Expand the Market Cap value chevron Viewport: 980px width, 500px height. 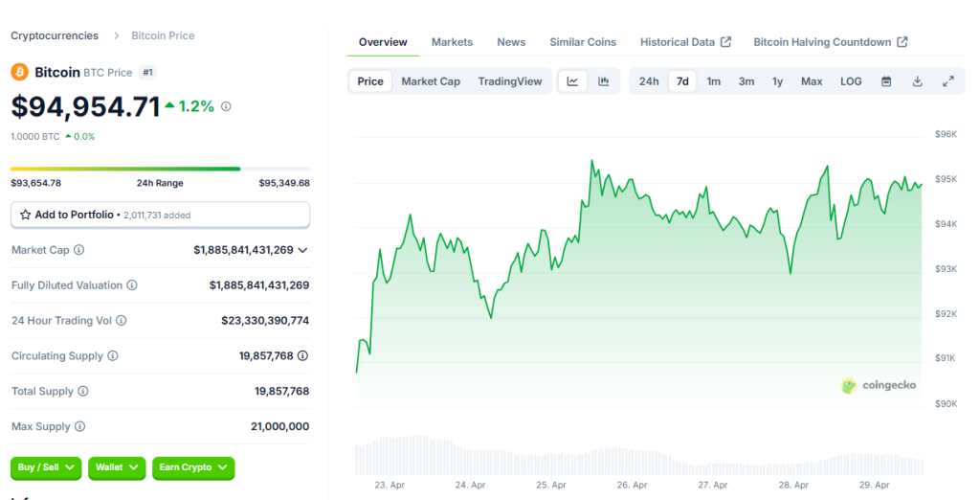tap(303, 250)
